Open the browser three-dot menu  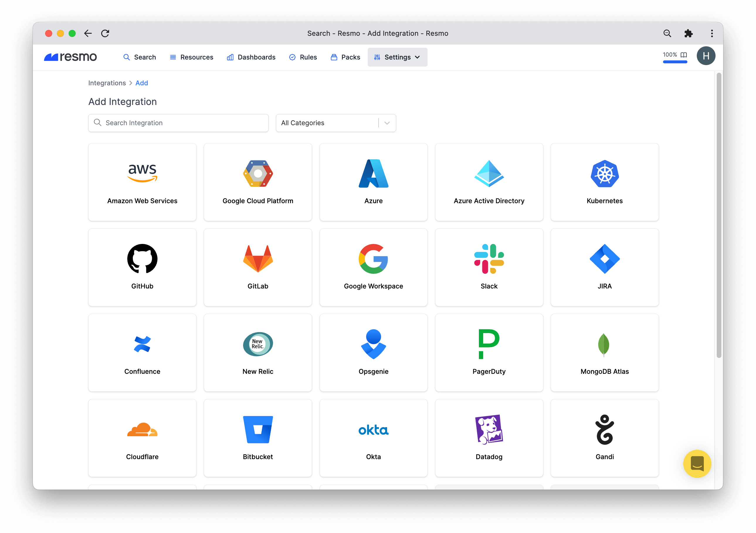point(711,33)
